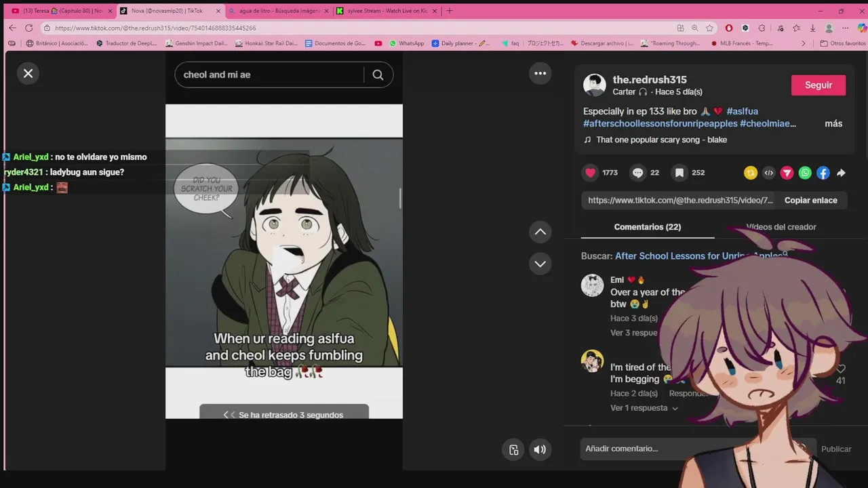The image size is (868, 488).
Task: Share the video to WhatsApp
Action: pos(805,173)
